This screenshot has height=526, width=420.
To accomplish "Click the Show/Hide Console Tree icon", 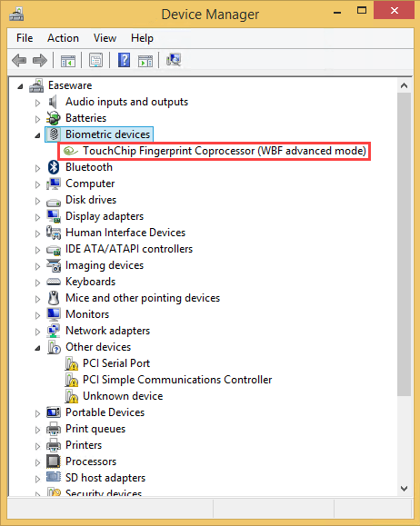I will (x=68, y=61).
